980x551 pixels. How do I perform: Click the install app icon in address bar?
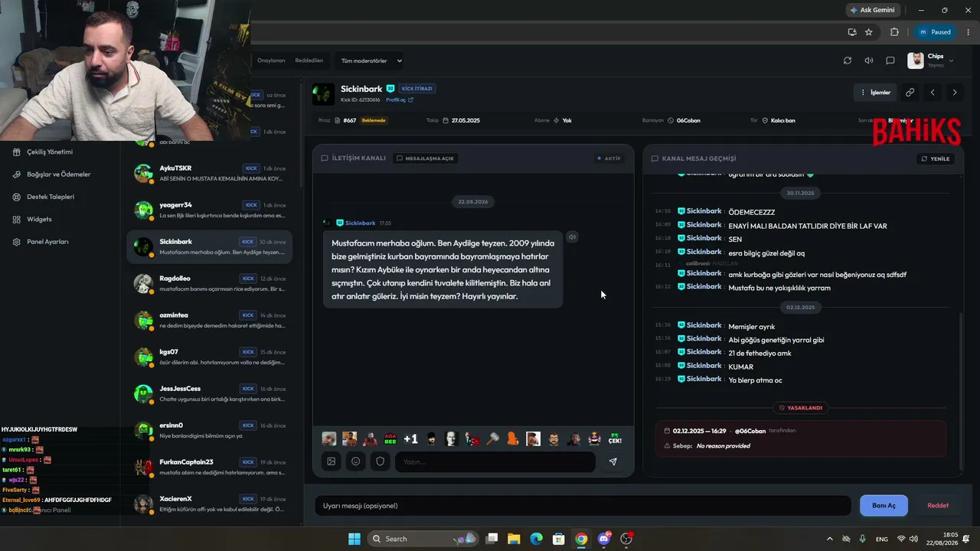coord(852,32)
